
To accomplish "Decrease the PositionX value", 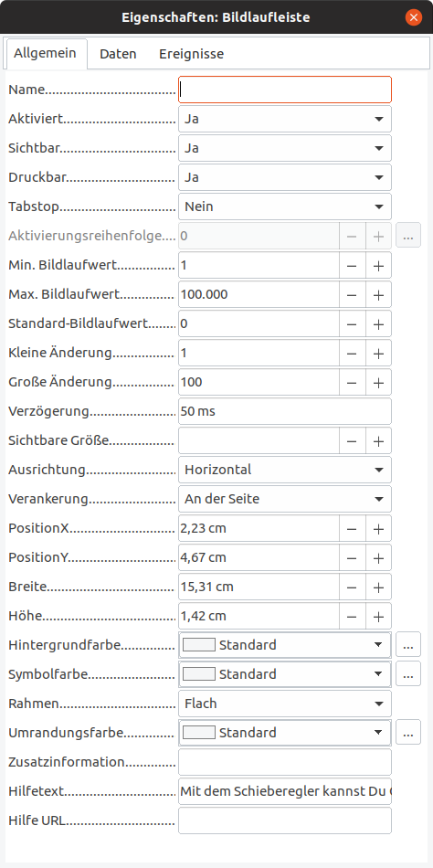I will 353,528.
